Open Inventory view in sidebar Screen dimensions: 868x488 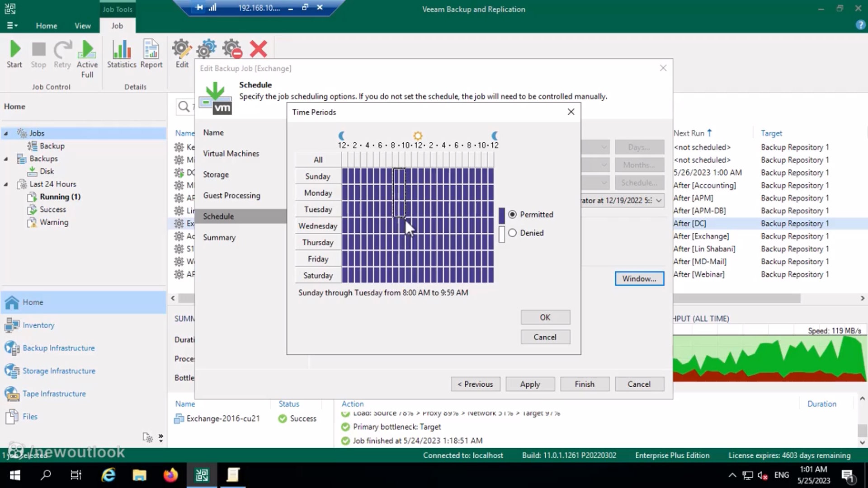[38, 325]
